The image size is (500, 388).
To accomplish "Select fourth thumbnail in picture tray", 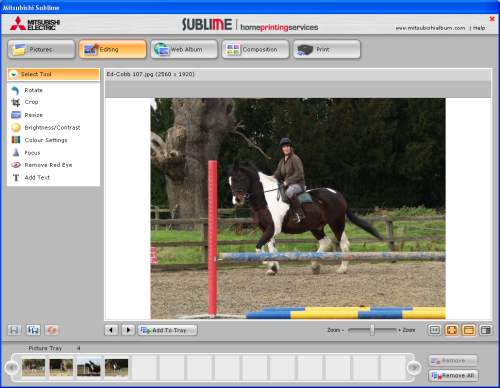I will pyautogui.click(x=116, y=367).
